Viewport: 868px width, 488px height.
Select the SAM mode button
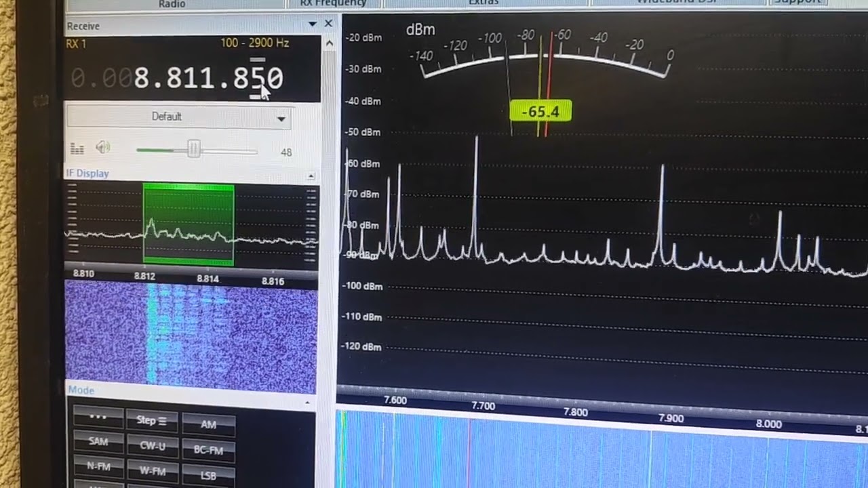pyautogui.click(x=98, y=441)
